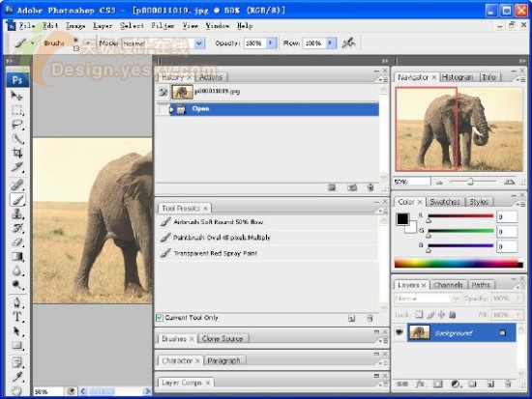The height and width of the screenshot is (399, 532).
Task: Open the tool preset picker arrow
Action: (x=33, y=43)
